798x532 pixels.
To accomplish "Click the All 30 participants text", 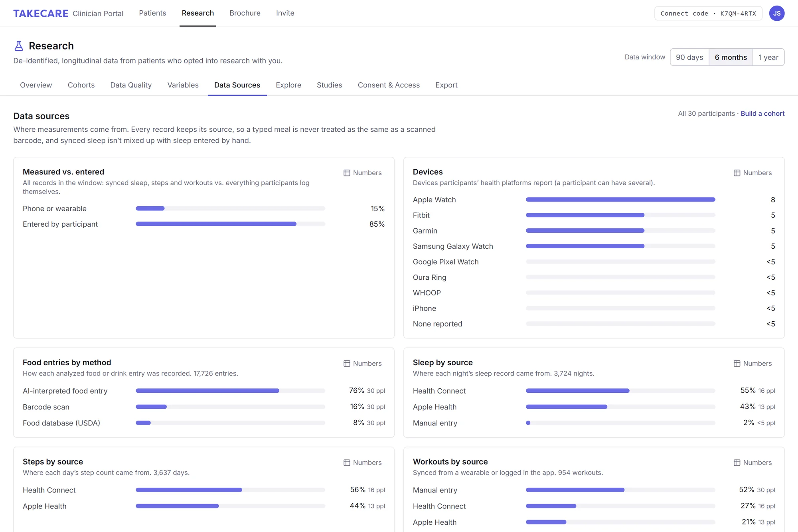I will 706,113.
